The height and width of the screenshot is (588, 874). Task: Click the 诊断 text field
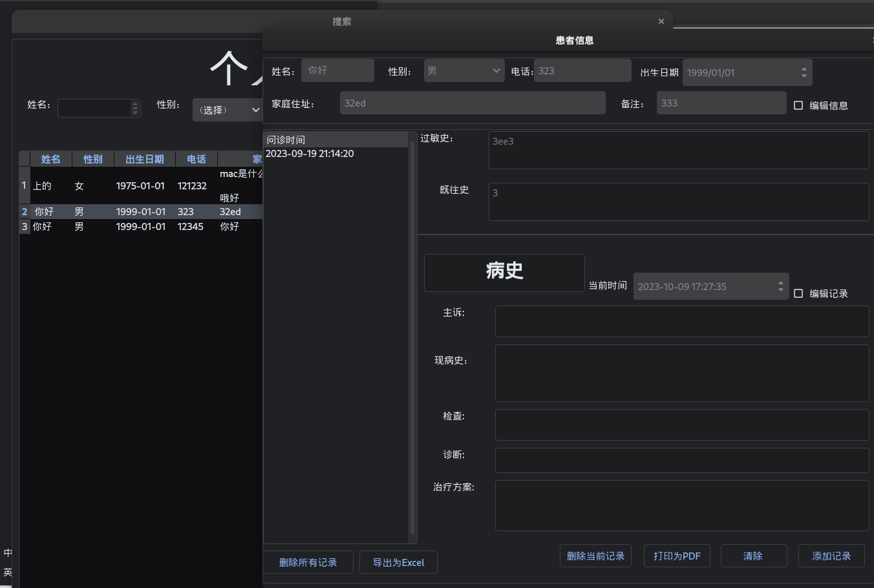[x=682, y=460]
